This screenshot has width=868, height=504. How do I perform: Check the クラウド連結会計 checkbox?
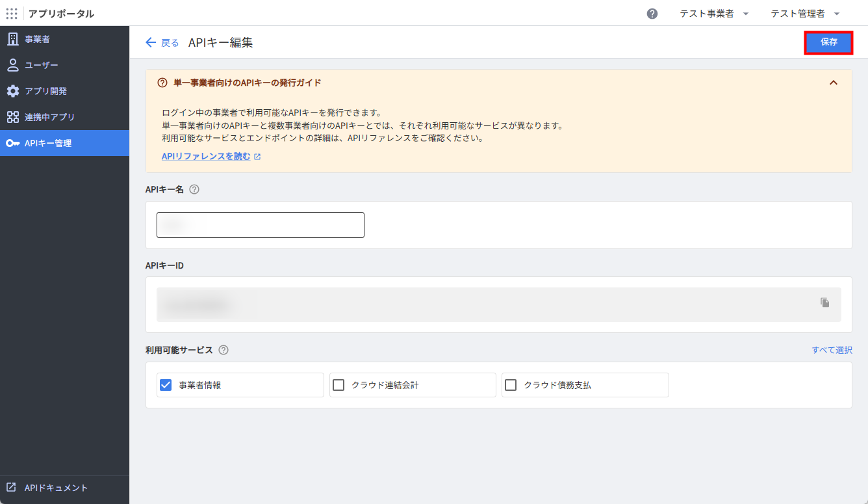(338, 385)
